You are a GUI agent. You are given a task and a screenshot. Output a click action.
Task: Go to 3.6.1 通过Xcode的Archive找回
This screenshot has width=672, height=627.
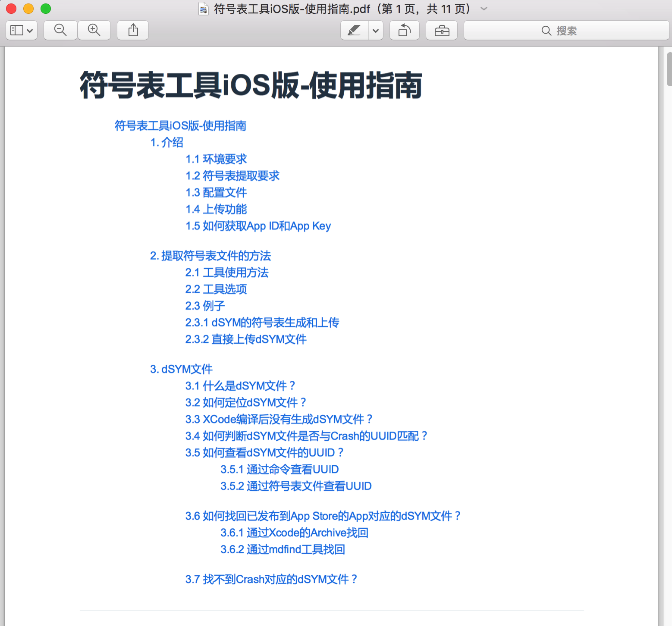click(294, 533)
